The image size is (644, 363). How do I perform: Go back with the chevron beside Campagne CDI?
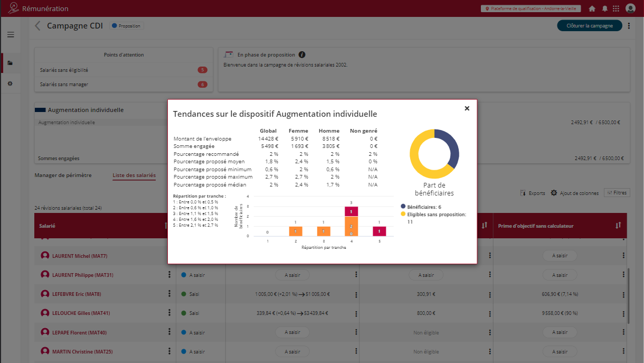(x=37, y=25)
